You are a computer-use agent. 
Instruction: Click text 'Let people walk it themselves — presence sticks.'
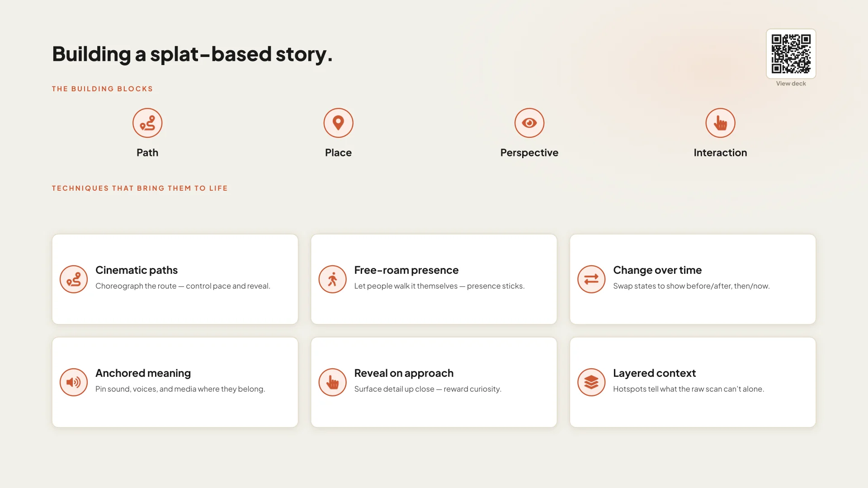pyautogui.click(x=439, y=286)
